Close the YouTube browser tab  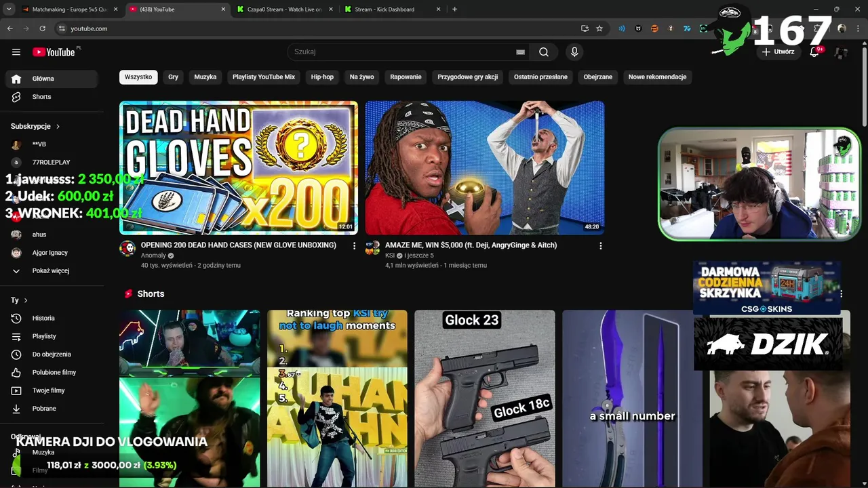(x=223, y=9)
